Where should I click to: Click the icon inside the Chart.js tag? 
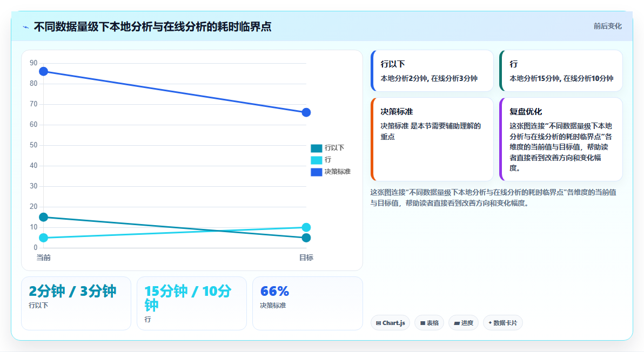pos(378,323)
